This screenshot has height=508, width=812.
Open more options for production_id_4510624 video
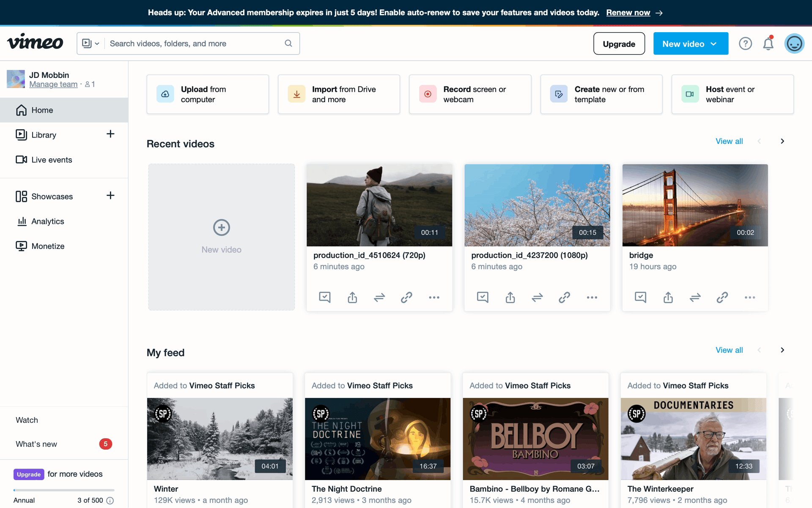pyautogui.click(x=434, y=298)
